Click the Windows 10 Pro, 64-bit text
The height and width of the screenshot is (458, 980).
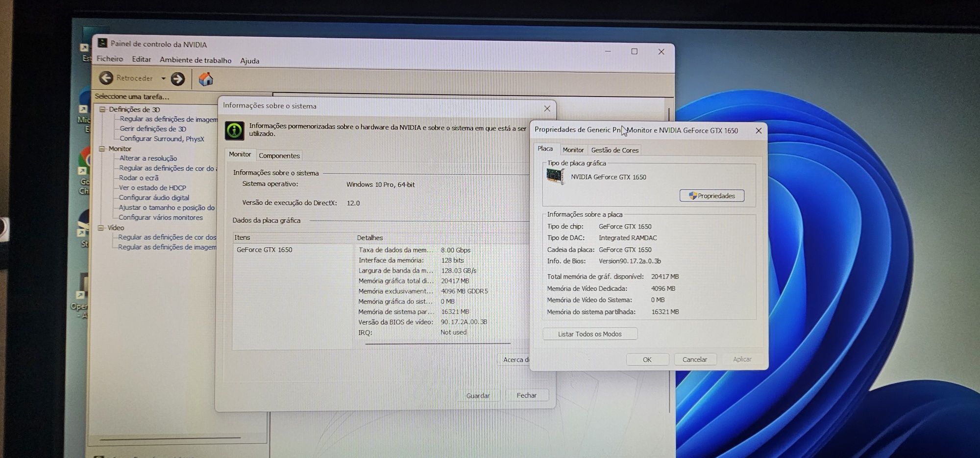(380, 184)
